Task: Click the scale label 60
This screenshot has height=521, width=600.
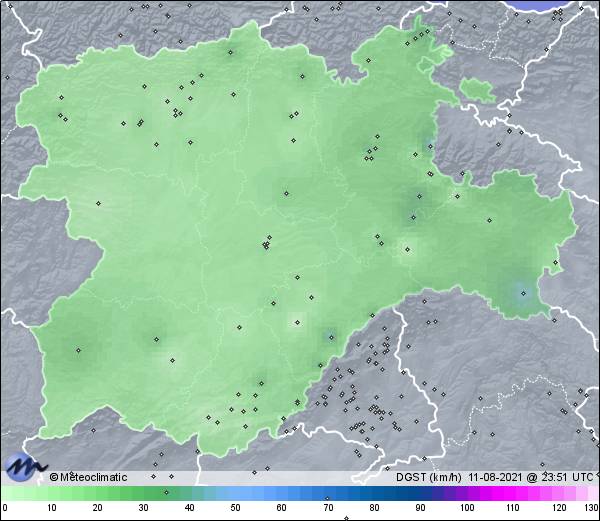Action: (x=282, y=508)
